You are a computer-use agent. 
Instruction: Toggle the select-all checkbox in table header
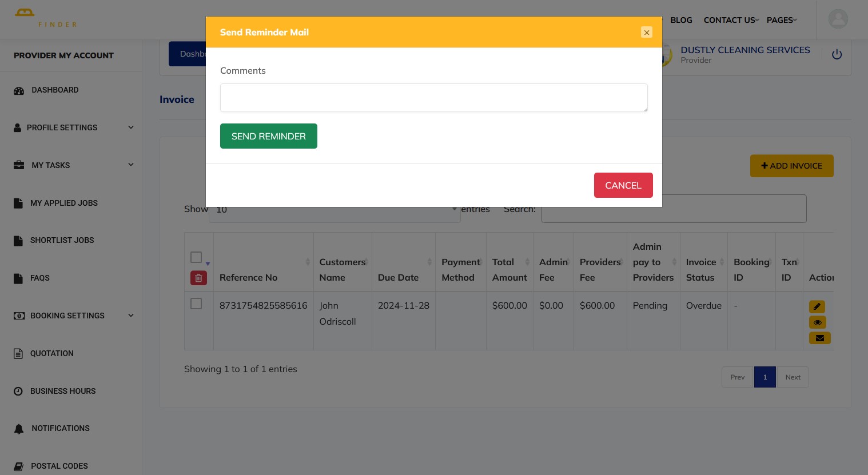tap(196, 257)
